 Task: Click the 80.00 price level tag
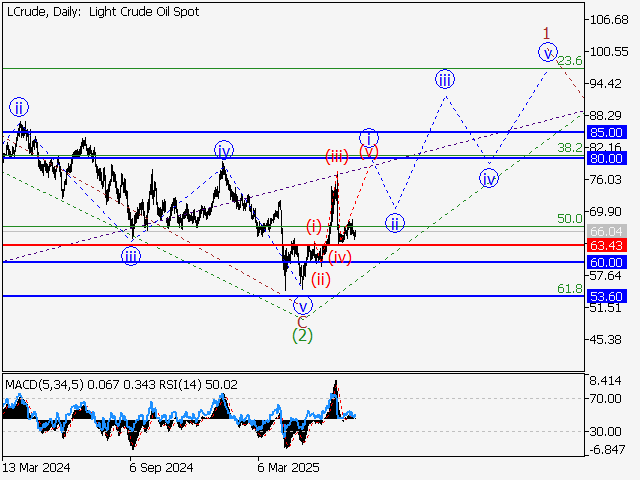point(606,158)
